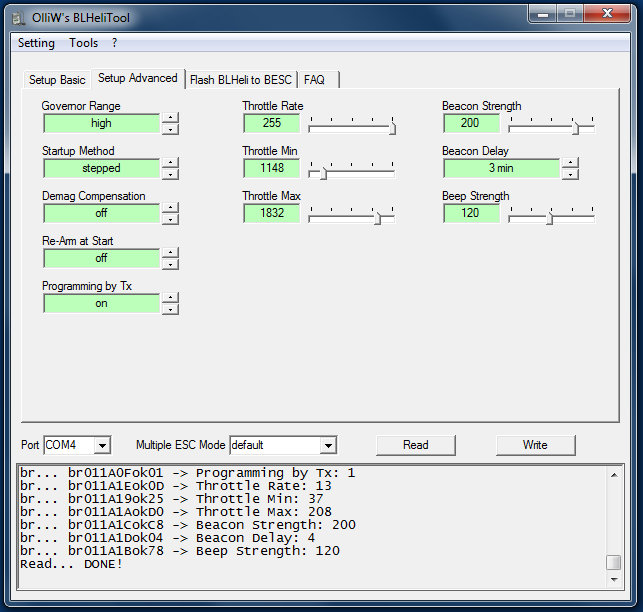Toggle Programming by Tx using down arrow
Screen dimensions: 643x612
click(x=170, y=309)
